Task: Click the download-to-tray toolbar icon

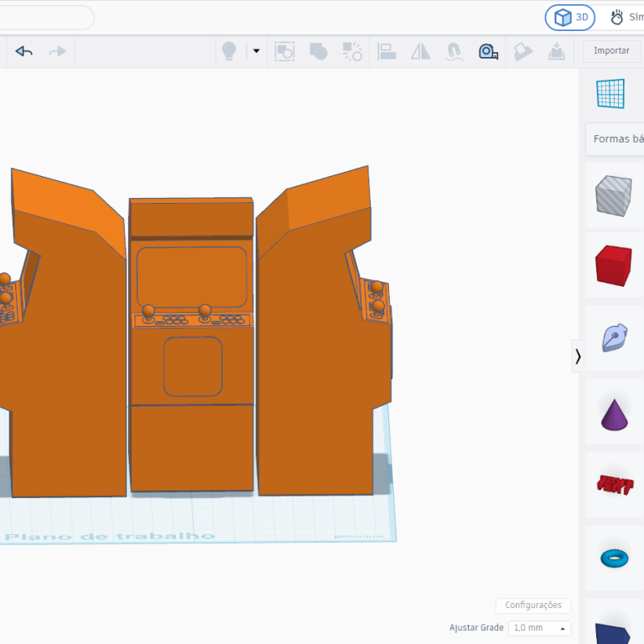Action: [x=557, y=51]
